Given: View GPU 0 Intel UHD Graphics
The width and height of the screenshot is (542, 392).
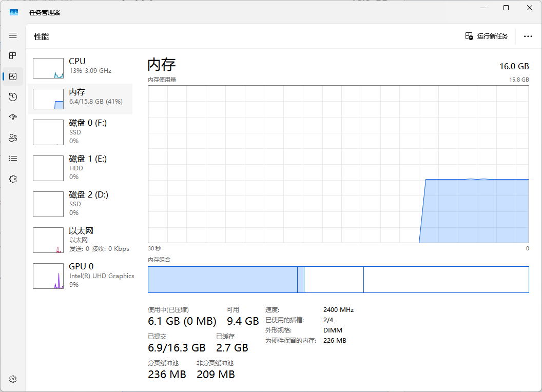Looking at the screenshot, I should point(81,276).
